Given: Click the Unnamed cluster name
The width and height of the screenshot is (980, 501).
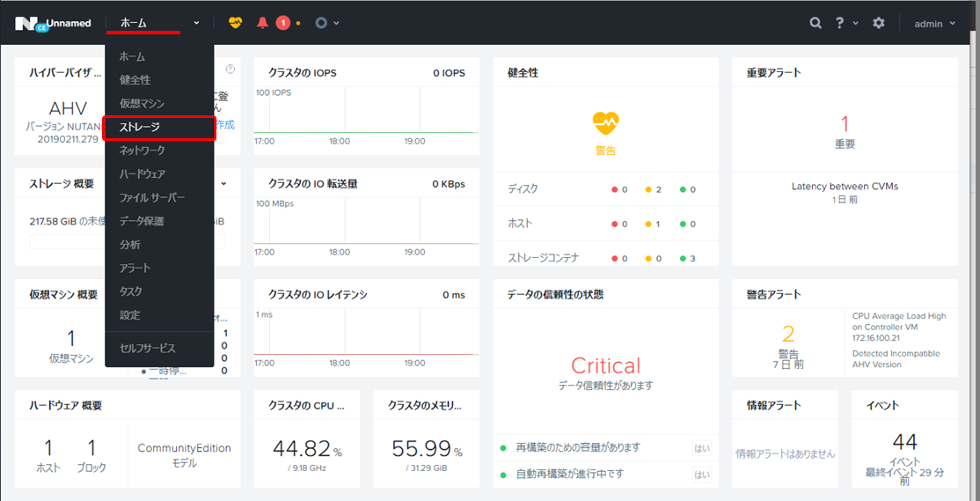Looking at the screenshot, I should [69, 23].
